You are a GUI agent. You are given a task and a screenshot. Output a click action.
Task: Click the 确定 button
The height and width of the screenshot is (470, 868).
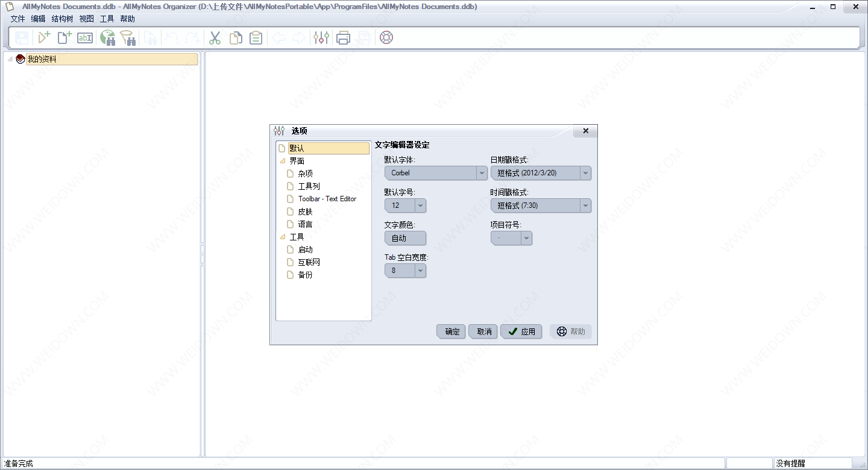(451, 331)
